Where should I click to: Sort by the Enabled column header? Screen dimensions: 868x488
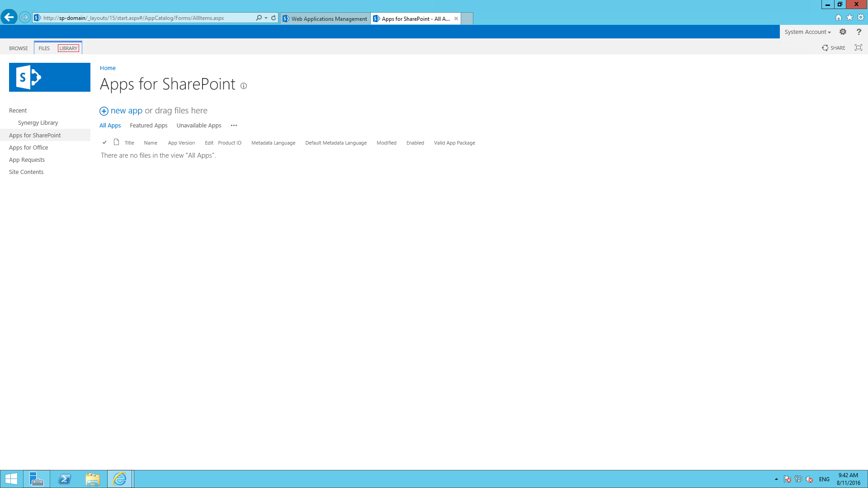pos(415,143)
